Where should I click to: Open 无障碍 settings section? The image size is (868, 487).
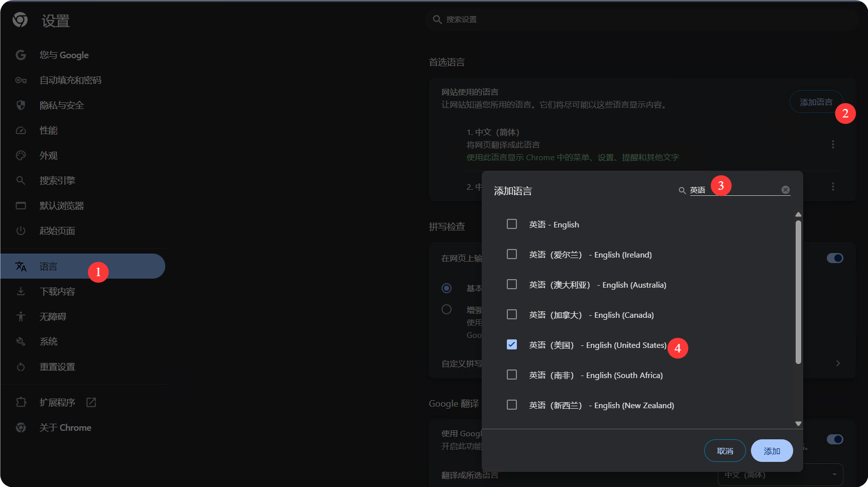point(83,316)
